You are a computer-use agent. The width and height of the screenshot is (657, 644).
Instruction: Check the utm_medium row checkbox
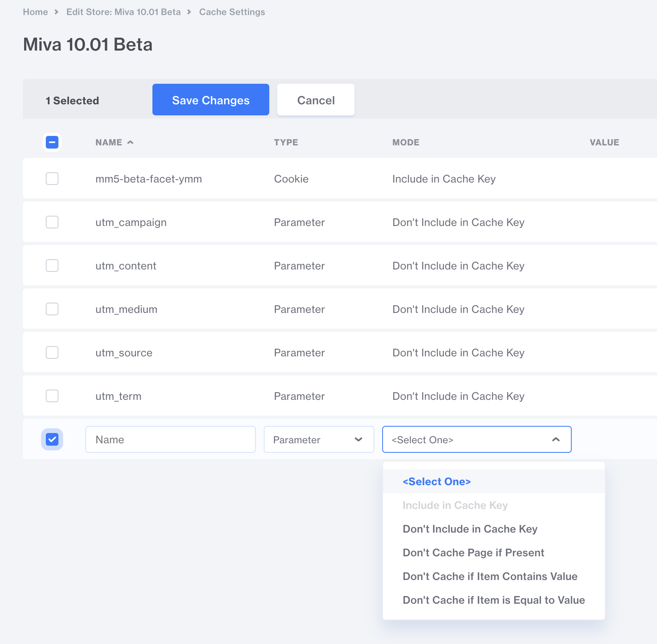[x=52, y=309]
